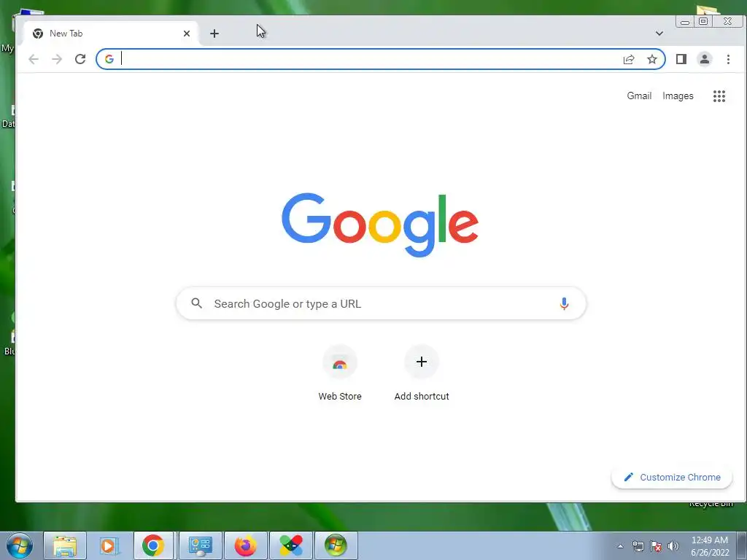Open the Windows Start menu
Screen dimensions: 747x560
click(x=20, y=545)
